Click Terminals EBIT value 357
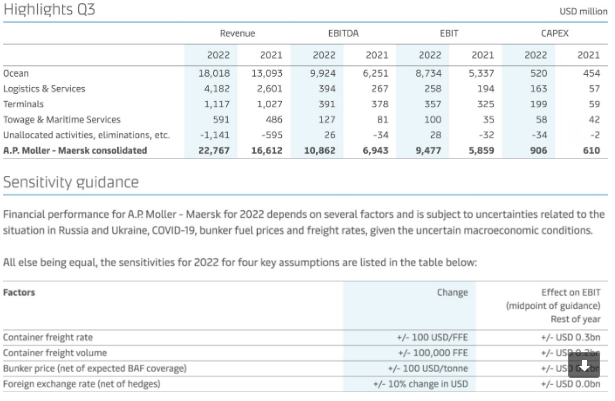Viewport: 615px width, 401px height. pyautogui.click(x=433, y=104)
